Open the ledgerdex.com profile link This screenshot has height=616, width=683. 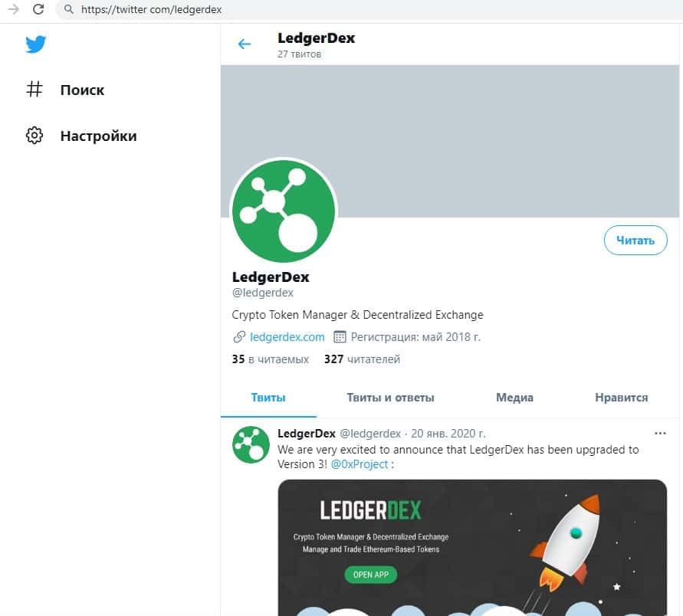[x=287, y=337]
